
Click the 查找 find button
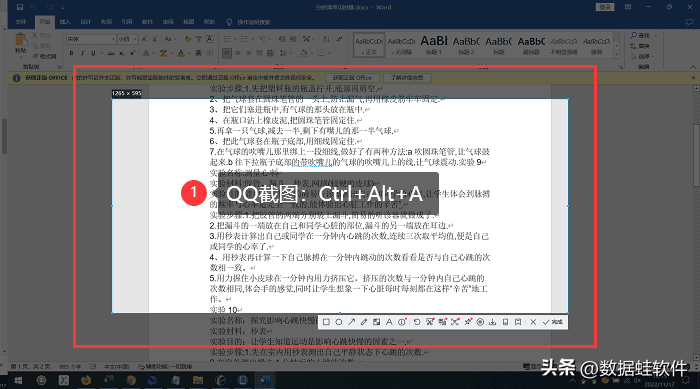(x=641, y=35)
